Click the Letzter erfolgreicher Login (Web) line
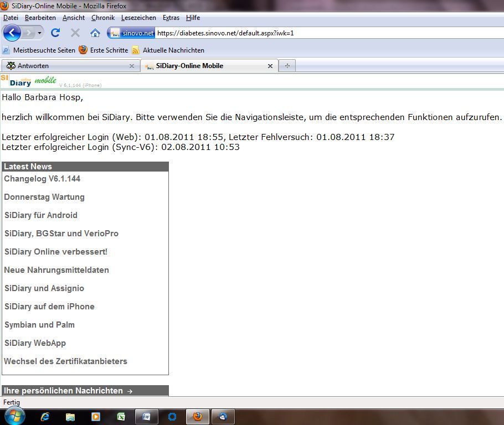 198,137
